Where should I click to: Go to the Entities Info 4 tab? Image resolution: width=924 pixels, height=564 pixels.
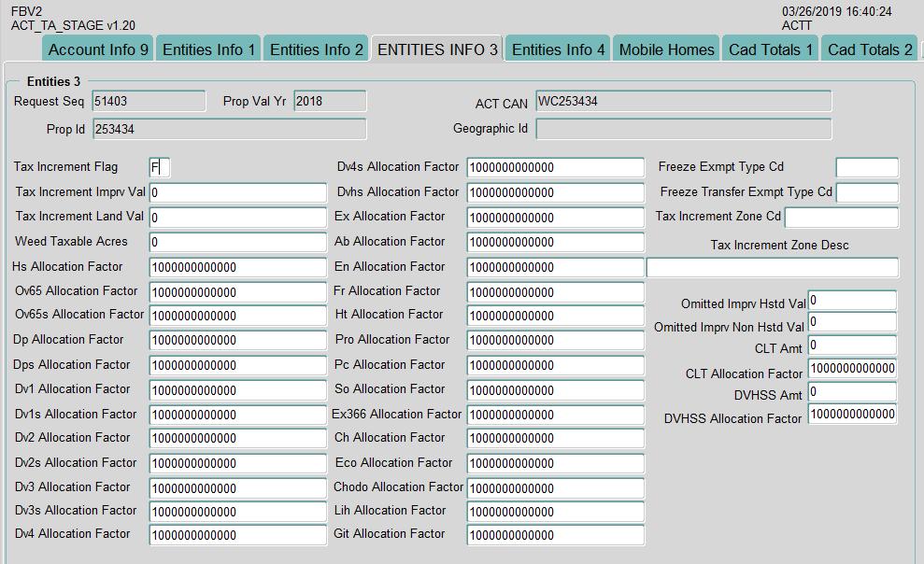(x=558, y=49)
